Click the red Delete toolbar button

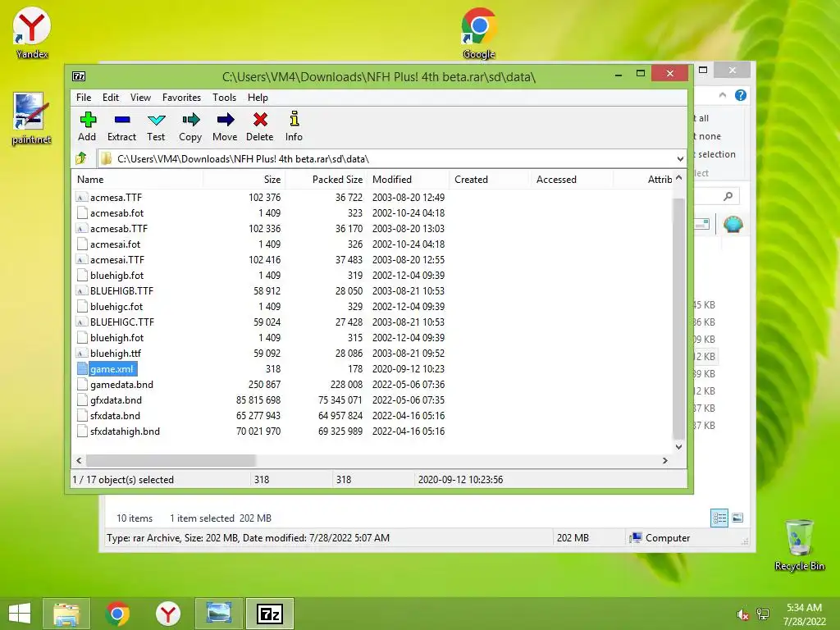(260, 126)
